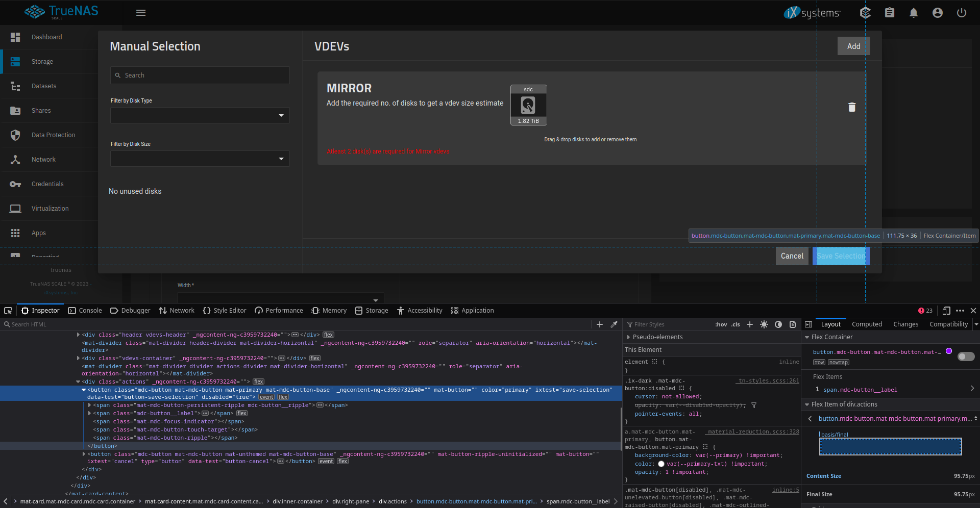The image size is (980, 508).
Task: Click the Search HTML field
Action: tap(296, 324)
